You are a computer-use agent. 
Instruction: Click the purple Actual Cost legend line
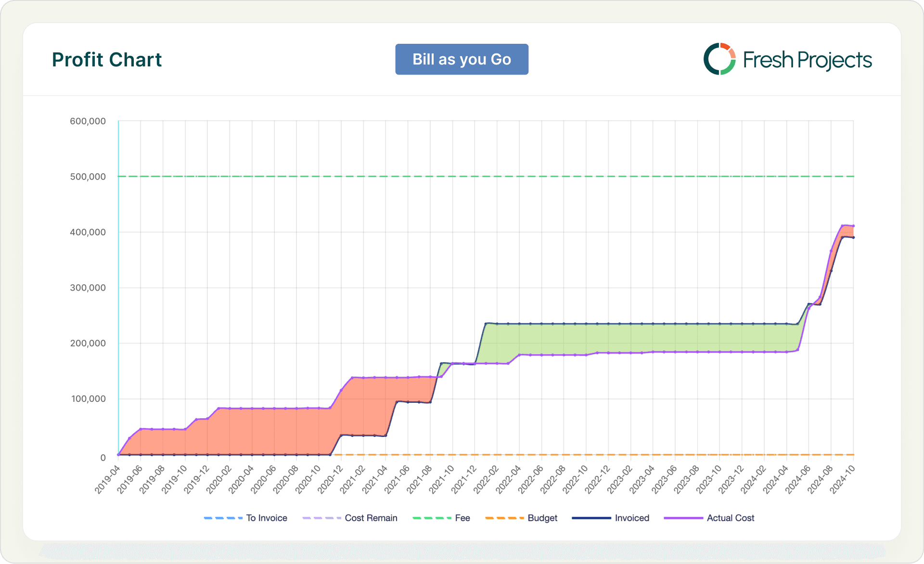coord(683,518)
